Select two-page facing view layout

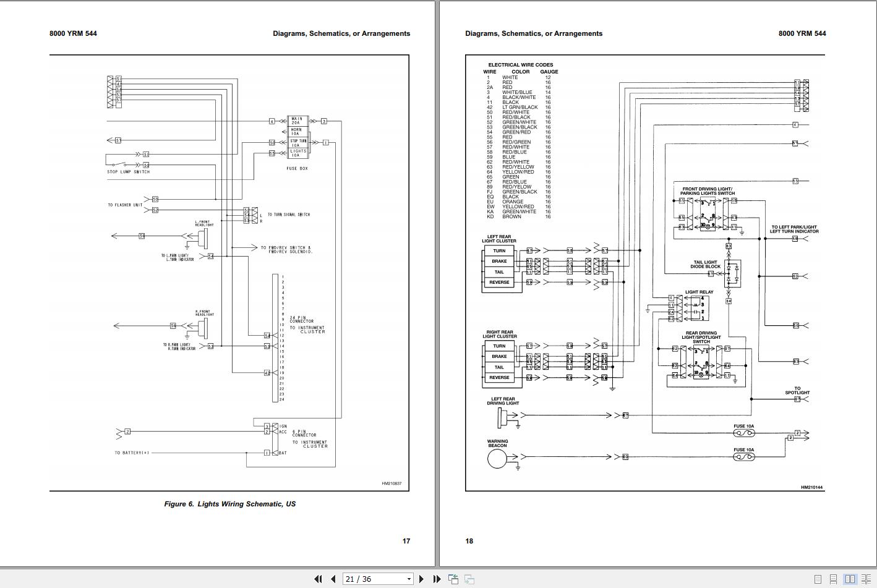pos(850,579)
